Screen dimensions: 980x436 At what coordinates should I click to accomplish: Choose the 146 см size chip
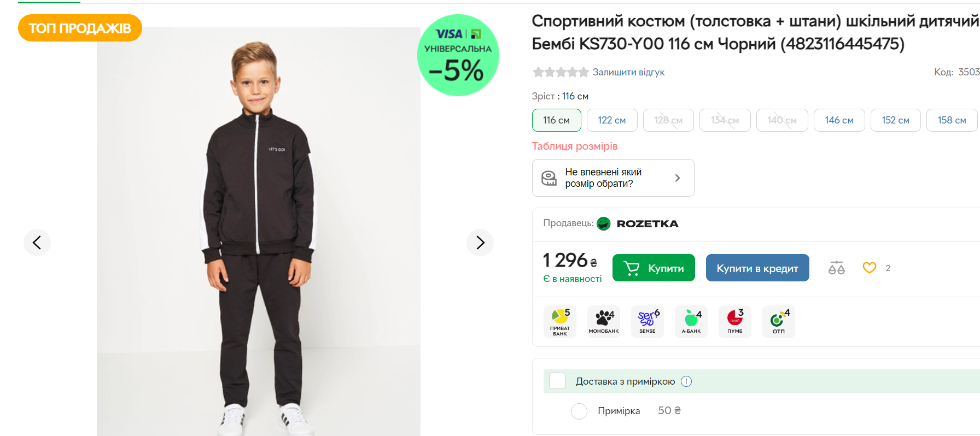coord(839,120)
